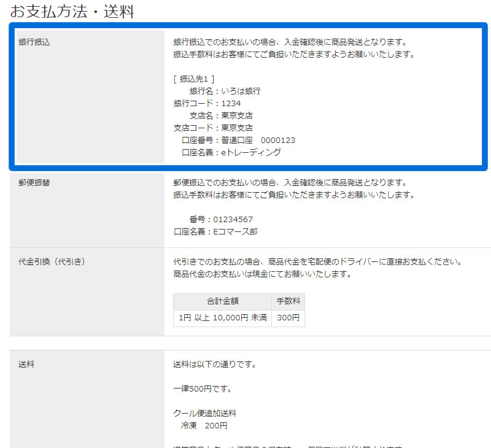Click the 代引きでのお支払の場合 sentence
The height and width of the screenshot is (448, 491).
tap(317, 261)
